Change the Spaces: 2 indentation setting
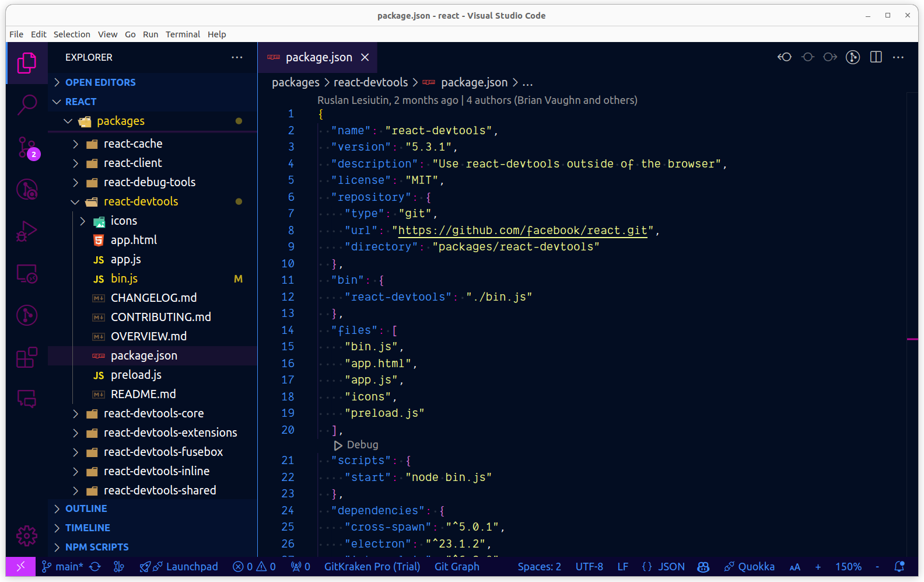This screenshot has width=924, height=582. [539, 566]
